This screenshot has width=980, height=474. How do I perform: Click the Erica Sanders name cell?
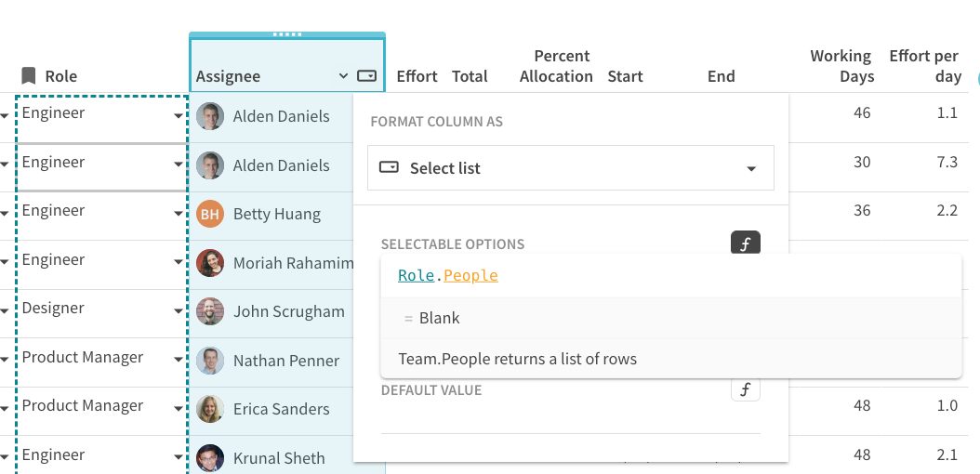tap(281, 409)
